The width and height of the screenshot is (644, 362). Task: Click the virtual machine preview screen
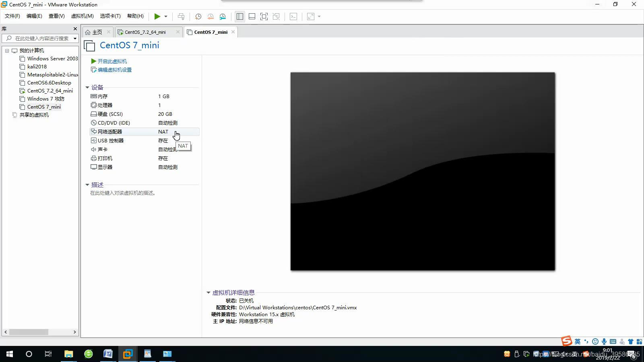pos(423,171)
